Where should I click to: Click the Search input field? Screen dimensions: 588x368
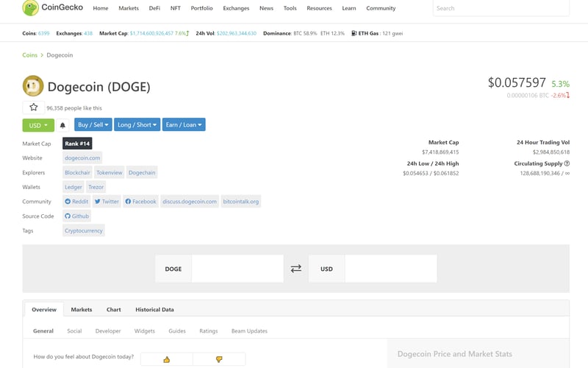click(x=501, y=8)
